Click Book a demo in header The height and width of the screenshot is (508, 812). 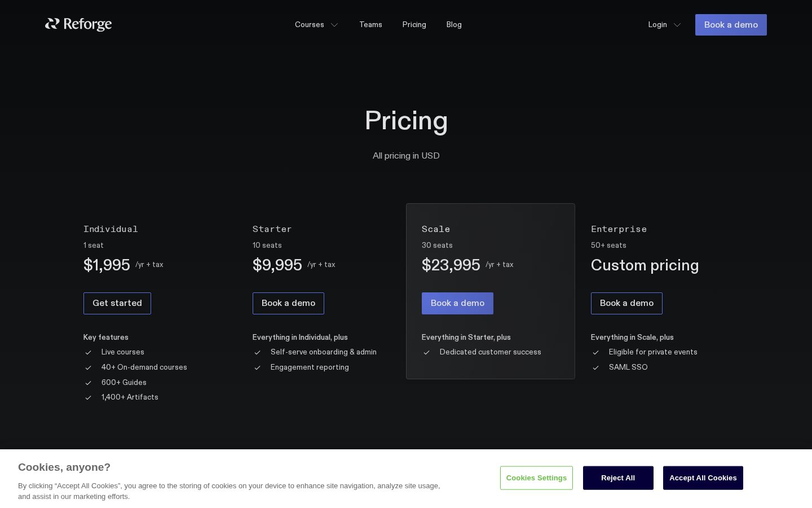tap(731, 25)
